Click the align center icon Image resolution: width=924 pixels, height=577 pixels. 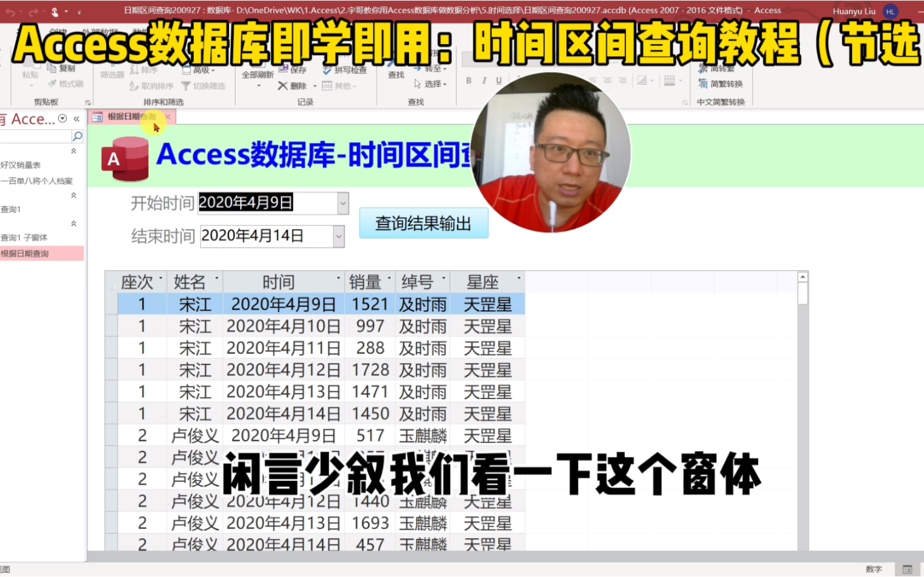coord(607,81)
